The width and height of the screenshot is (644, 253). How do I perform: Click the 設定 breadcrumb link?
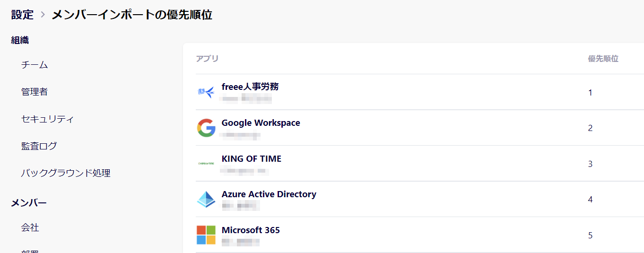[22, 15]
